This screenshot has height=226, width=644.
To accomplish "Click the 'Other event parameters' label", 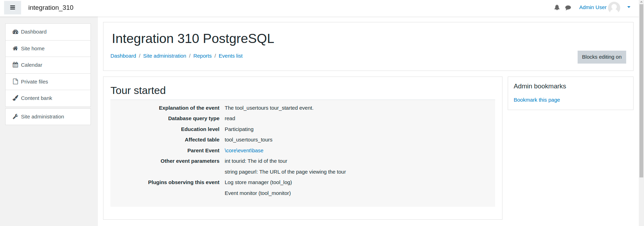I will click(190, 161).
